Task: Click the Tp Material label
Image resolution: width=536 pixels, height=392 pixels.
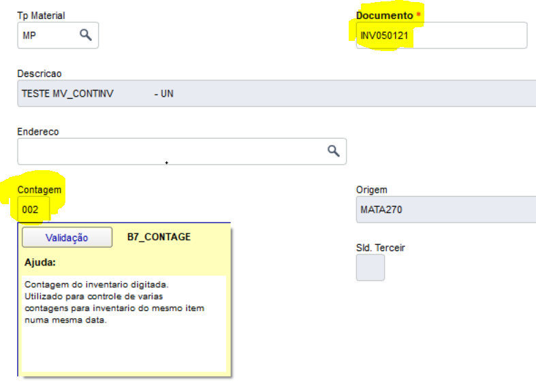Action: click(x=41, y=16)
